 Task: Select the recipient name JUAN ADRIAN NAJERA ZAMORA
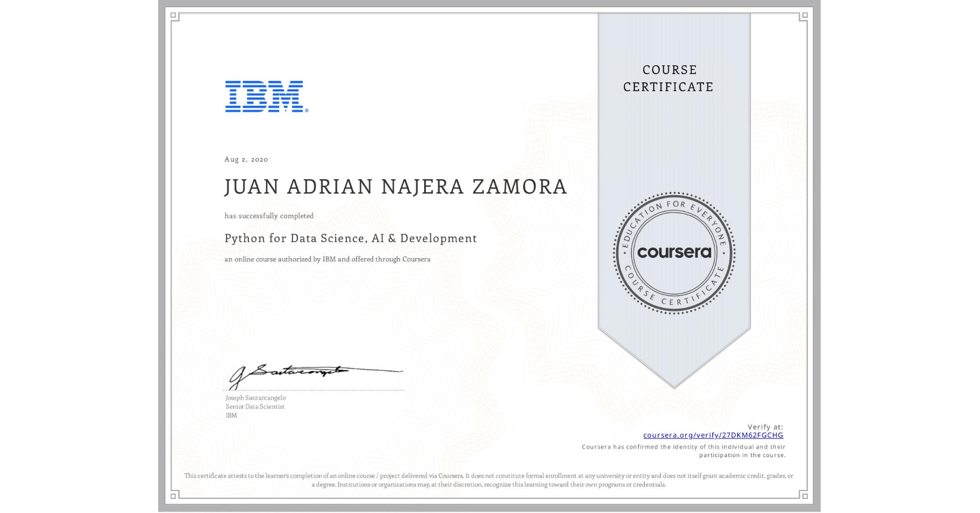pos(395,187)
